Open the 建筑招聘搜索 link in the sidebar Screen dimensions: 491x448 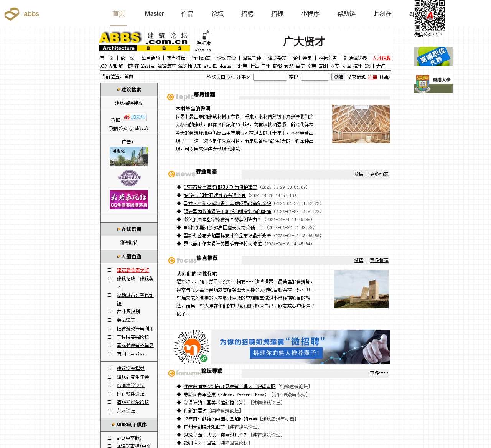[129, 103]
